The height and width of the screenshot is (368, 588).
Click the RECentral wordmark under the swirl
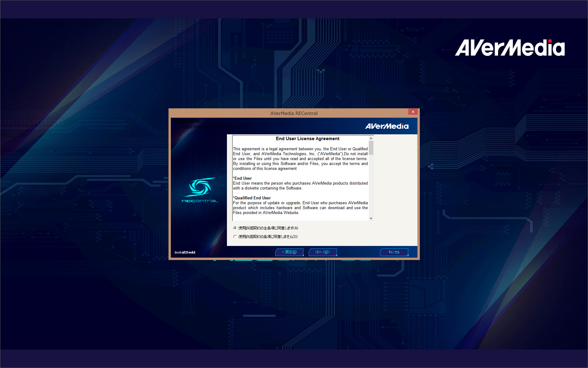pyautogui.click(x=200, y=201)
